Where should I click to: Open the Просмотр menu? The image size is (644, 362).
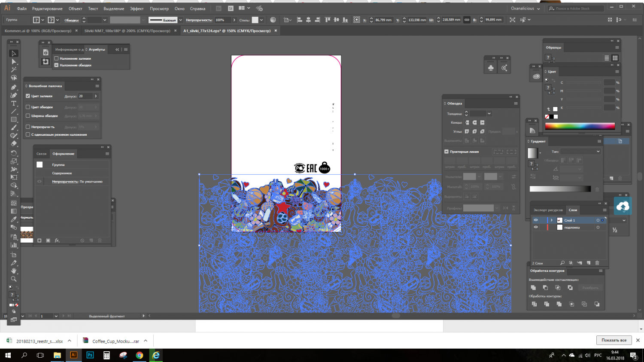(159, 8)
